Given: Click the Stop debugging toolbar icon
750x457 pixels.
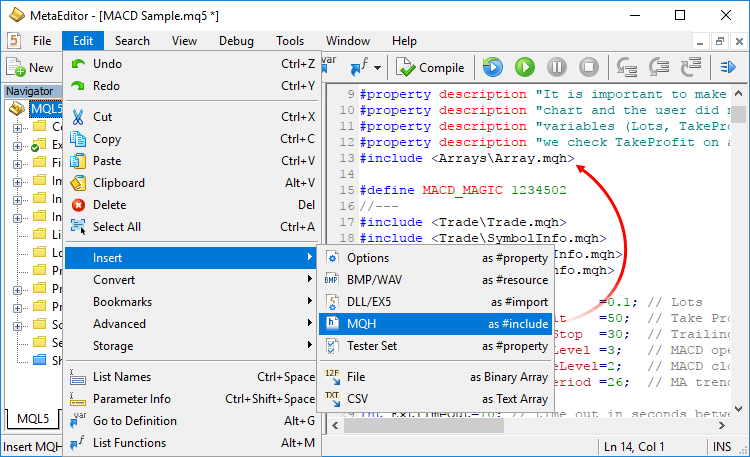Looking at the screenshot, I should (x=589, y=68).
